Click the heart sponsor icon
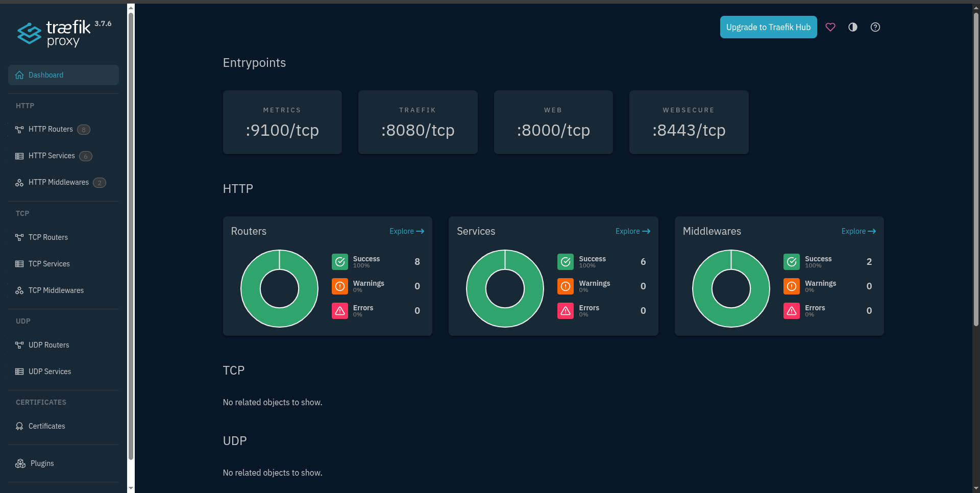 (830, 27)
